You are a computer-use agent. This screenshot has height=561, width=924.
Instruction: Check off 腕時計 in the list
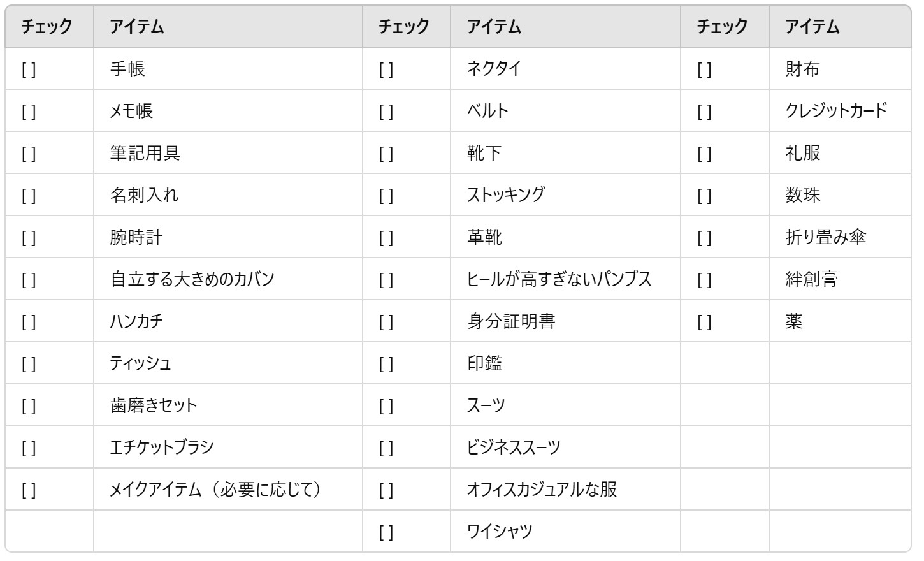point(29,238)
